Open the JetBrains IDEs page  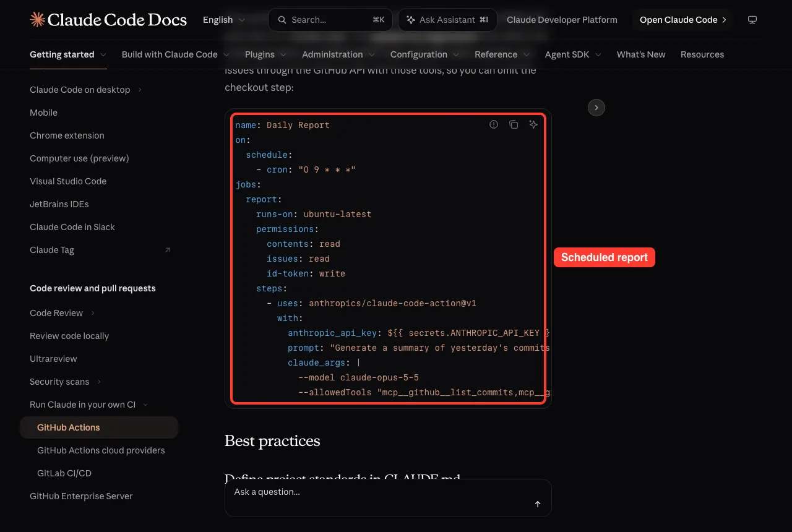59,204
